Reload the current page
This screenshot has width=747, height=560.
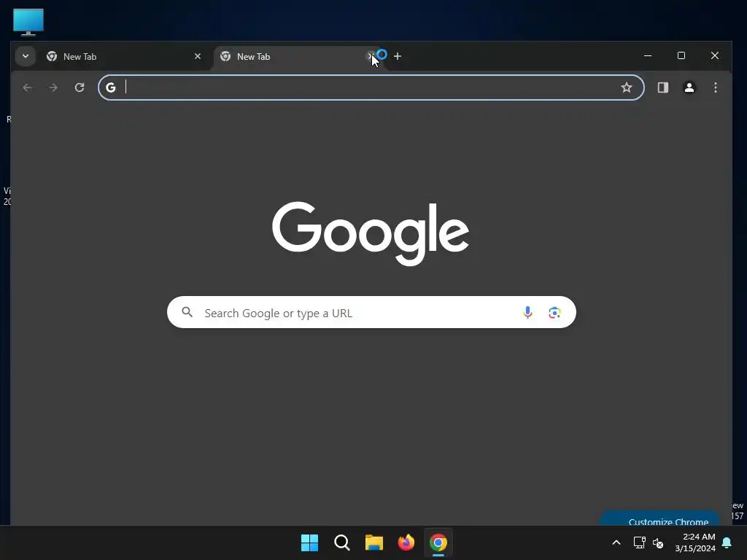click(x=80, y=87)
